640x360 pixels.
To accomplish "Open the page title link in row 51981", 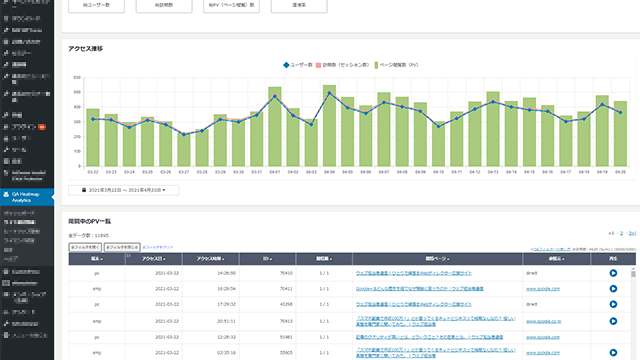I will point(429,337).
